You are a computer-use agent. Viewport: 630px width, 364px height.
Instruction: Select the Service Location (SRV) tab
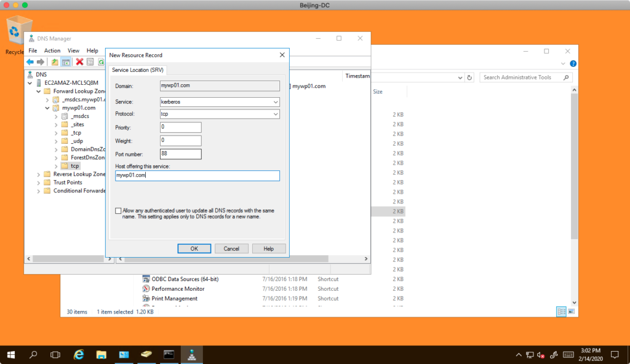point(138,70)
